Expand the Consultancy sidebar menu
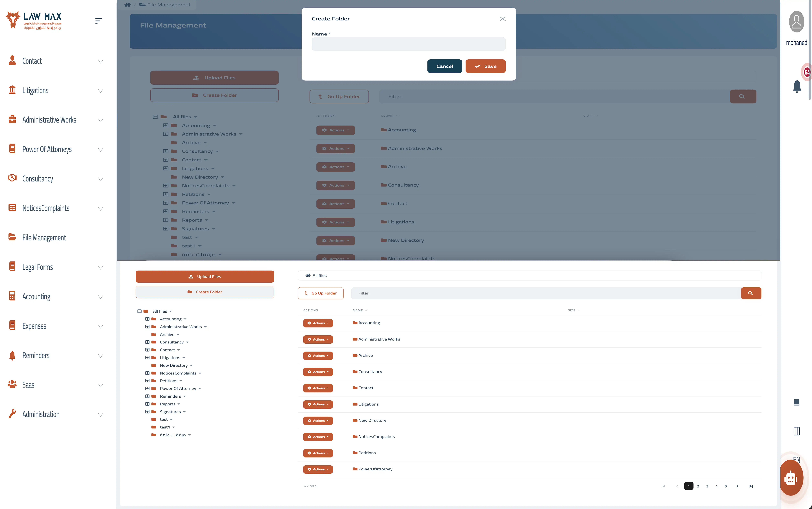812x509 pixels. click(100, 179)
